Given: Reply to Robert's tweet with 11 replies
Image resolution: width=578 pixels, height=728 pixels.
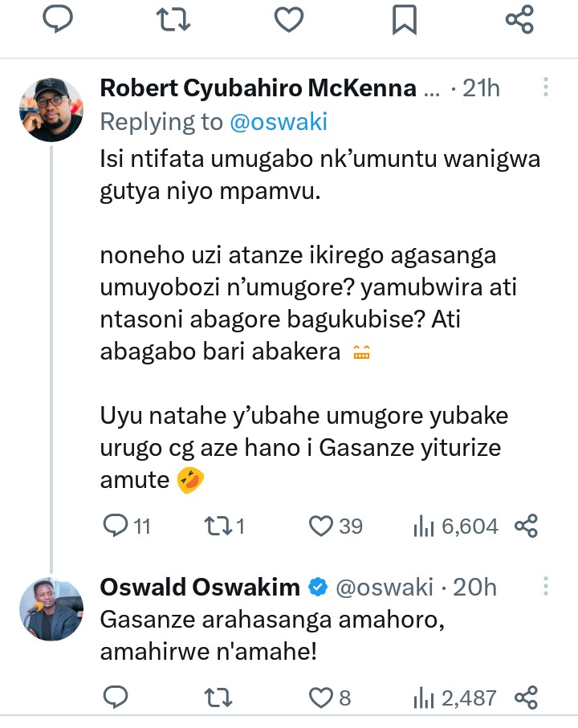Looking at the screenshot, I should tap(117, 526).
